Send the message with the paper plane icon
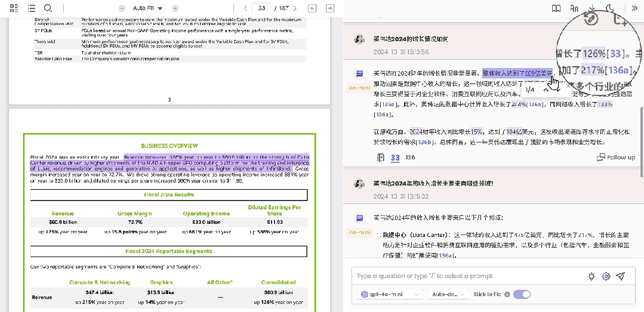 (621, 276)
